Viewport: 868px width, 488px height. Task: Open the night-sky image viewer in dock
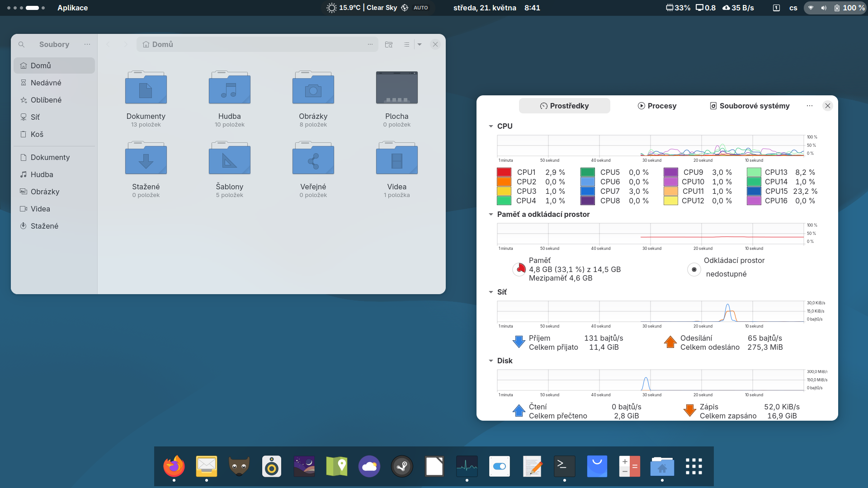[304, 466]
